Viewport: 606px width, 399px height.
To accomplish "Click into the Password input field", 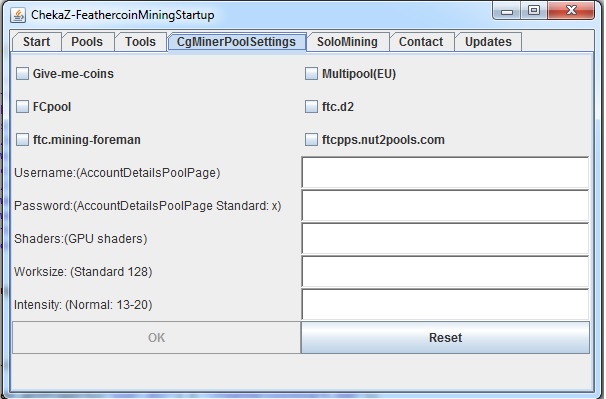I will 445,205.
